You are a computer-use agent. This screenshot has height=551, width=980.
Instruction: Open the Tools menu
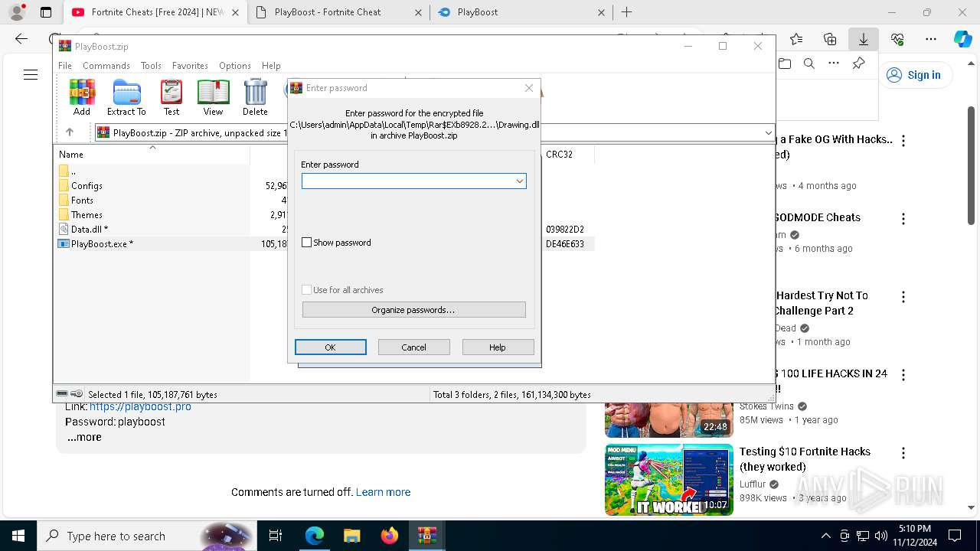coord(151,66)
